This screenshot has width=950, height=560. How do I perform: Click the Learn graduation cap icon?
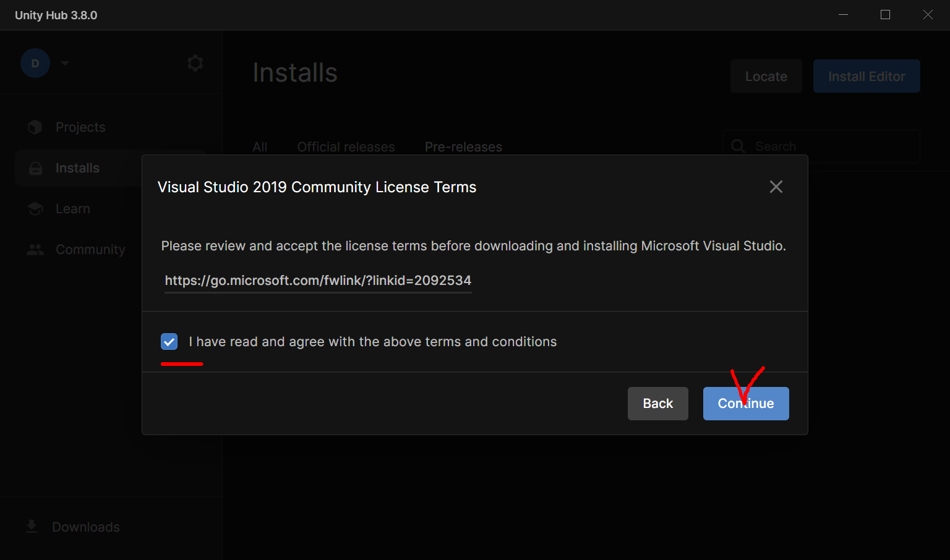click(35, 209)
